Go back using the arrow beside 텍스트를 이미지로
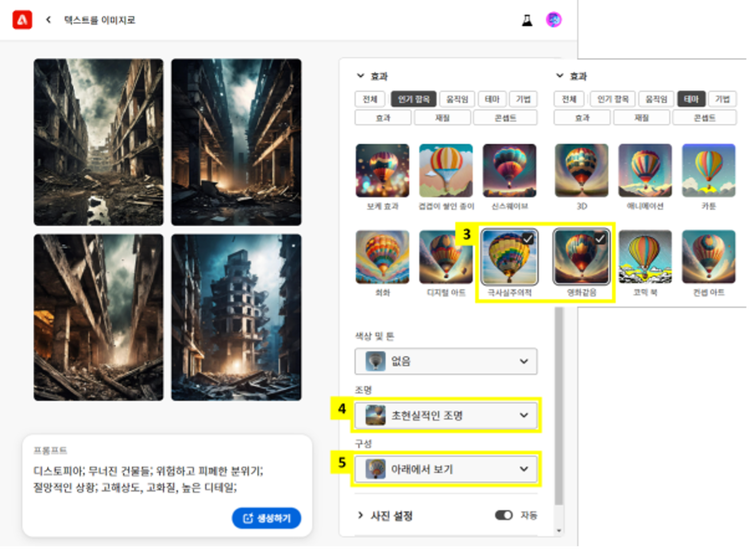 click(48, 20)
